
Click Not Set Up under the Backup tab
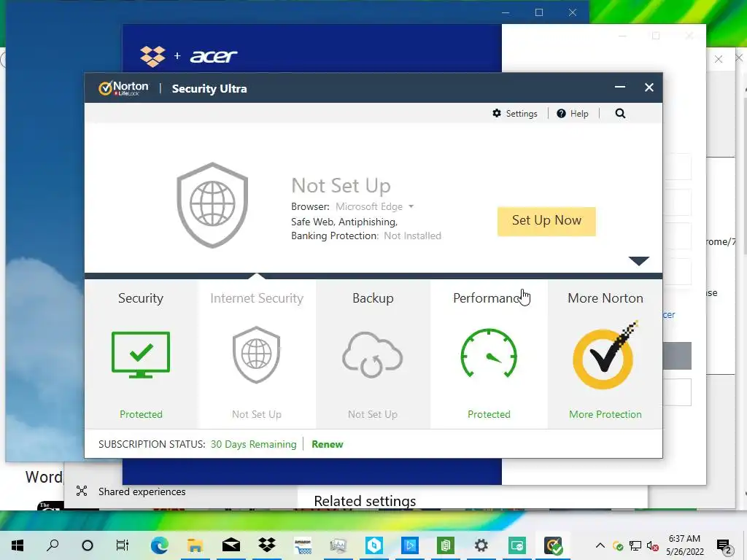(x=373, y=414)
